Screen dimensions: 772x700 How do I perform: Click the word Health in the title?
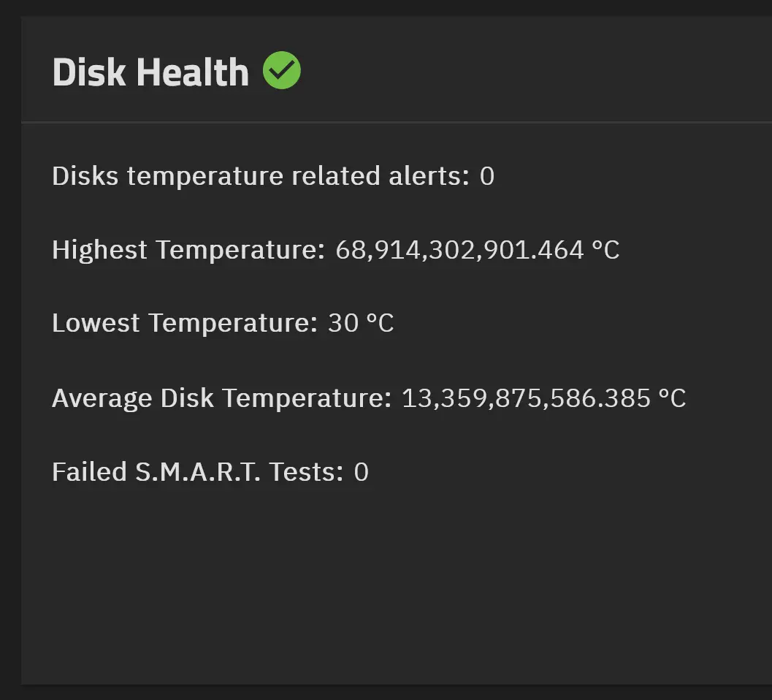(x=193, y=72)
